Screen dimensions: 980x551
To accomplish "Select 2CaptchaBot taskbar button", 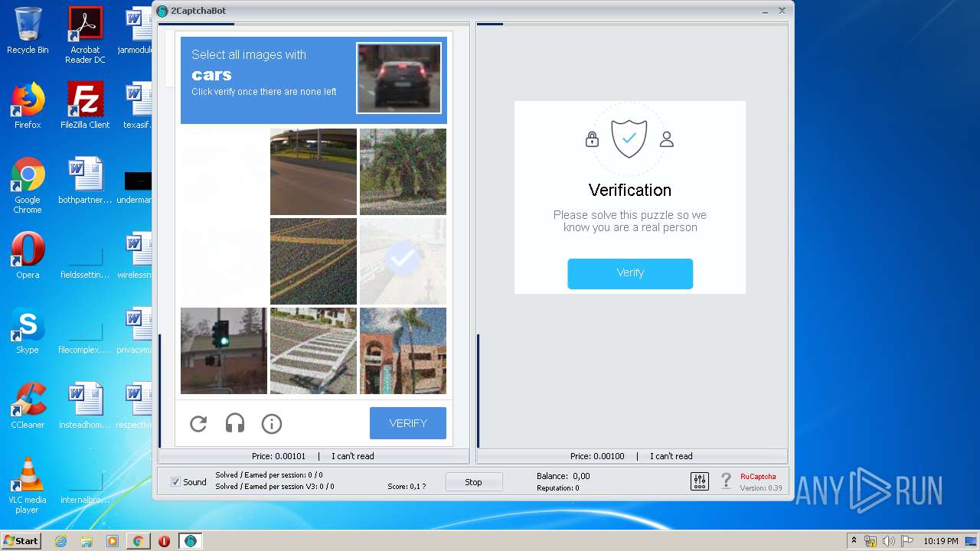I will click(190, 541).
